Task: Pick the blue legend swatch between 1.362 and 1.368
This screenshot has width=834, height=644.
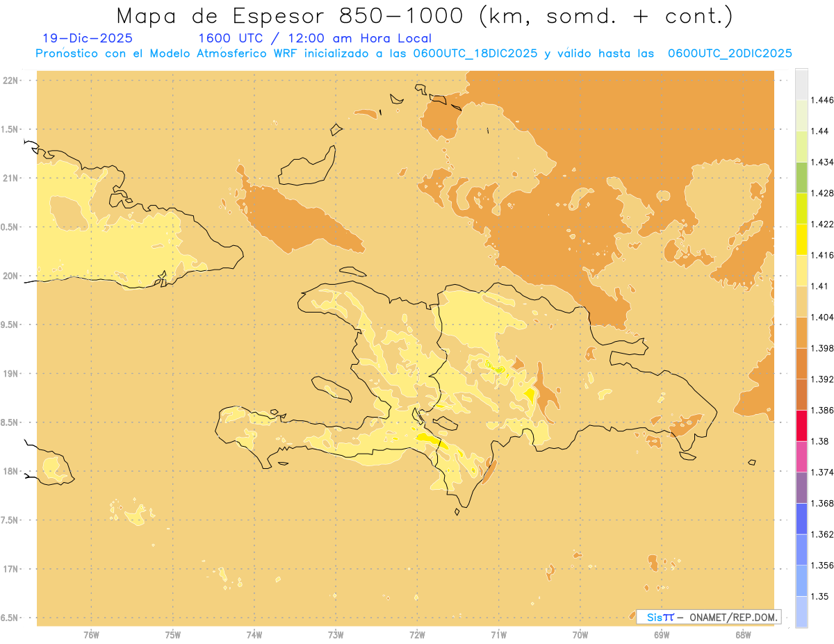Action: 801,518
